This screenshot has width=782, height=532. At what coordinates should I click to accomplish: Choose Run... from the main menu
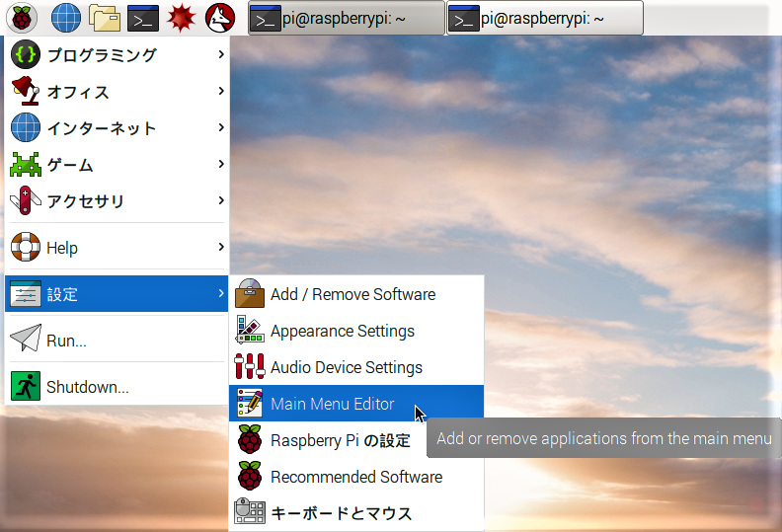coord(117,341)
